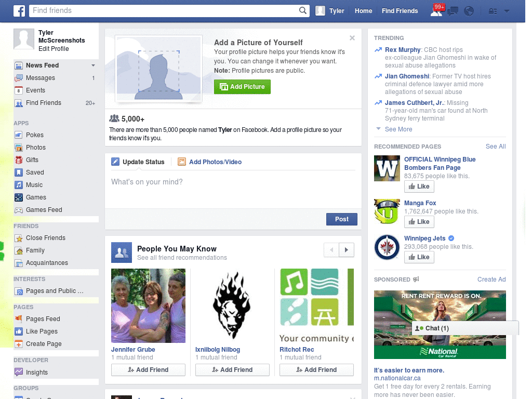This screenshot has height=399, width=532.
Task: Show previous People You May Know
Action: coord(331,250)
